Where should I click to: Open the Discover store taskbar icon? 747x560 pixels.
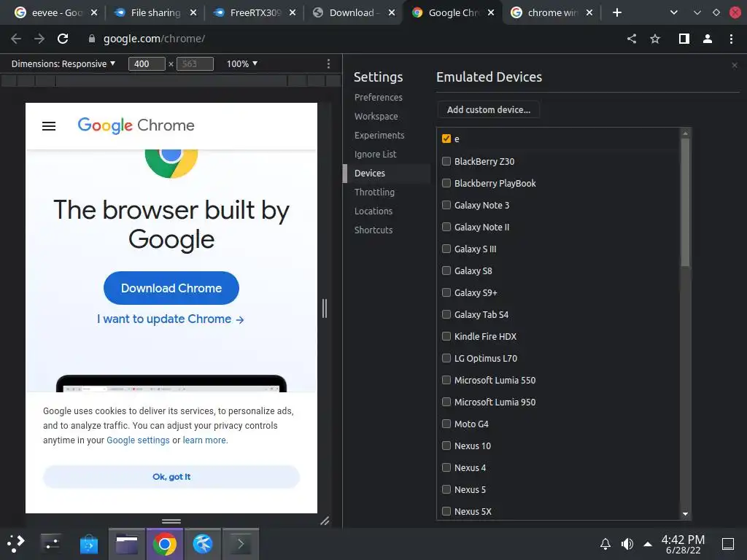click(88, 544)
